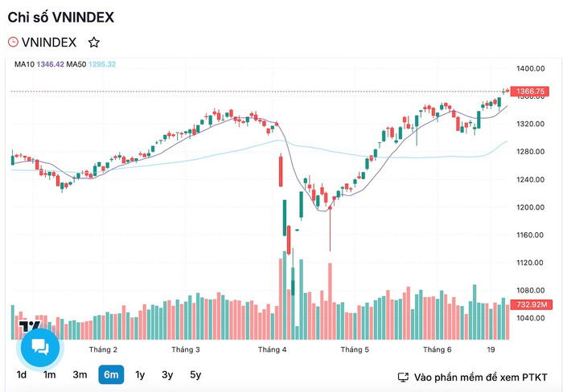This screenshot has width=563, height=392.
Task: Select the 1d timeframe
Action: tap(22, 375)
